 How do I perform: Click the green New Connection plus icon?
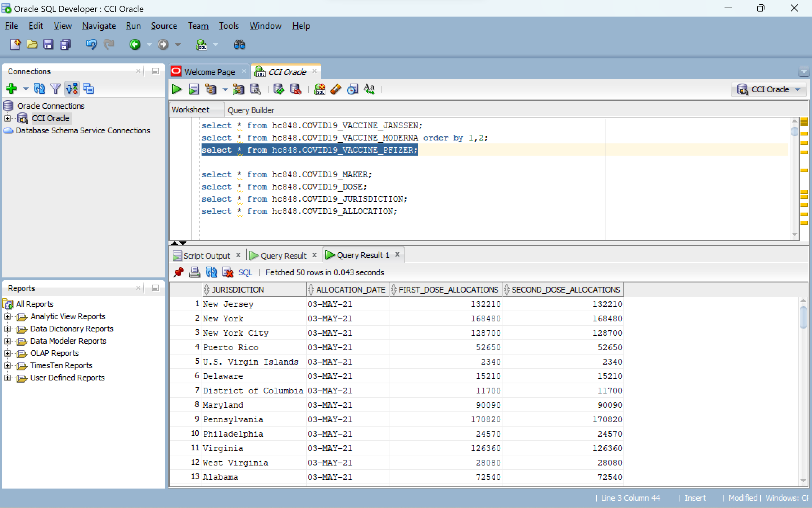point(12,88)
